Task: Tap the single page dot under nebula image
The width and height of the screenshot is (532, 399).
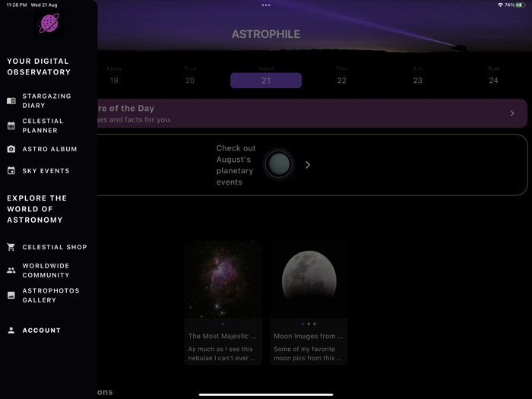Action: click(223, 324)
